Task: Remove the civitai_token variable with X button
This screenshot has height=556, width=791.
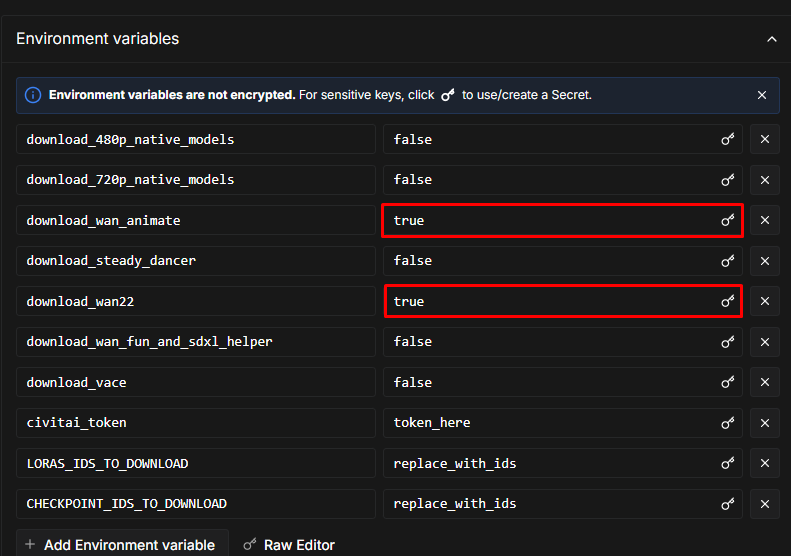Action: pyautogui.click(x=765, y=422)
